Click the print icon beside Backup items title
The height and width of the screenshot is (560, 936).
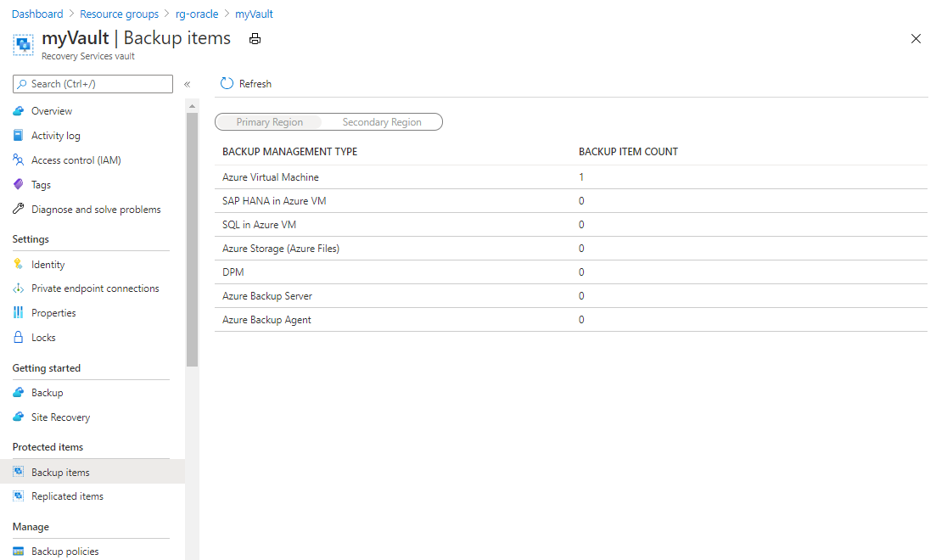pyautogui.click(x=255, y=39)
